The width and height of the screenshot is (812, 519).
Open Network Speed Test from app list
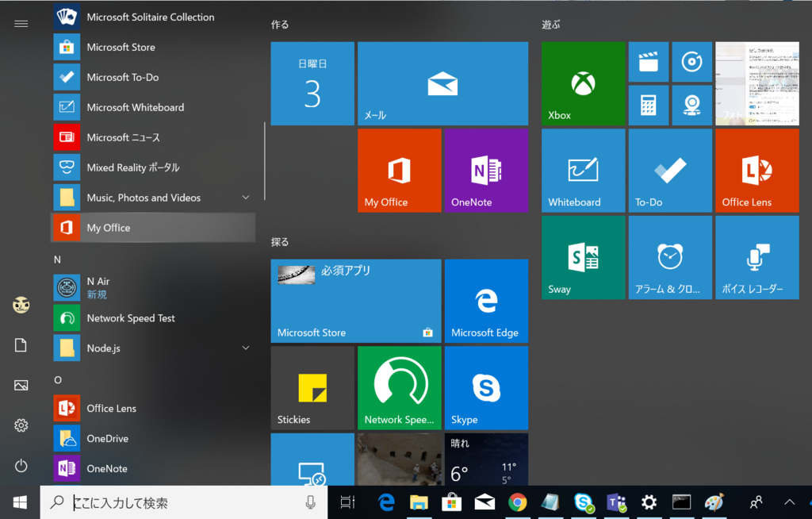(153, 318)
